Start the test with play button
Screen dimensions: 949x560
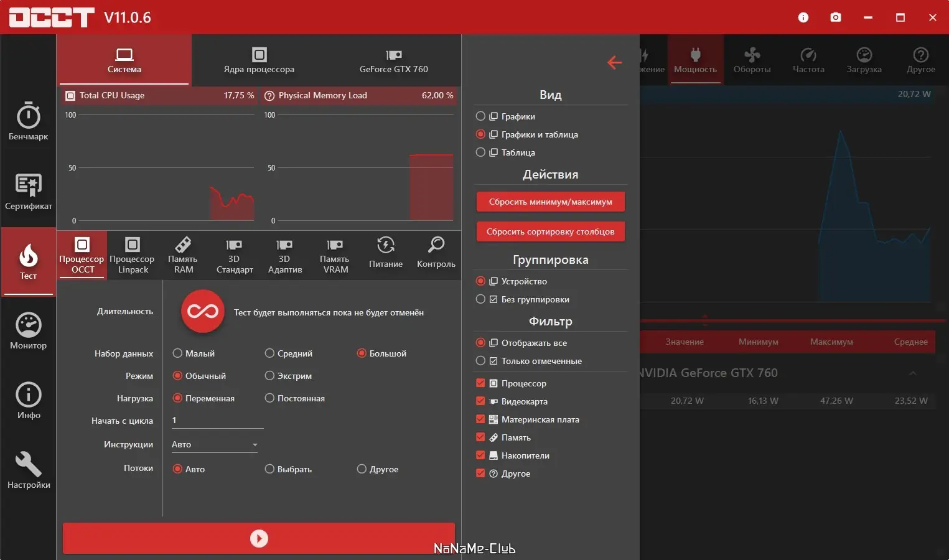click(x=259, y=538)
